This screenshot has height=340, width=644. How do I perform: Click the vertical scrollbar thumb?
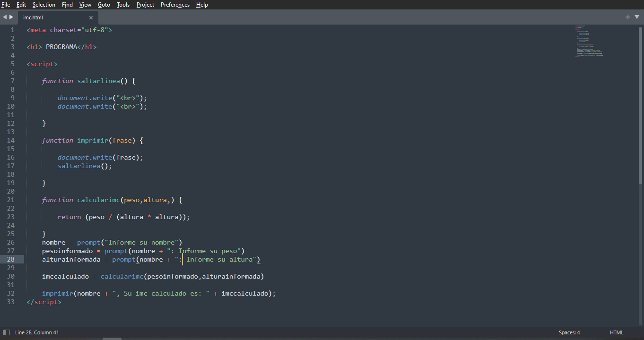641,105
